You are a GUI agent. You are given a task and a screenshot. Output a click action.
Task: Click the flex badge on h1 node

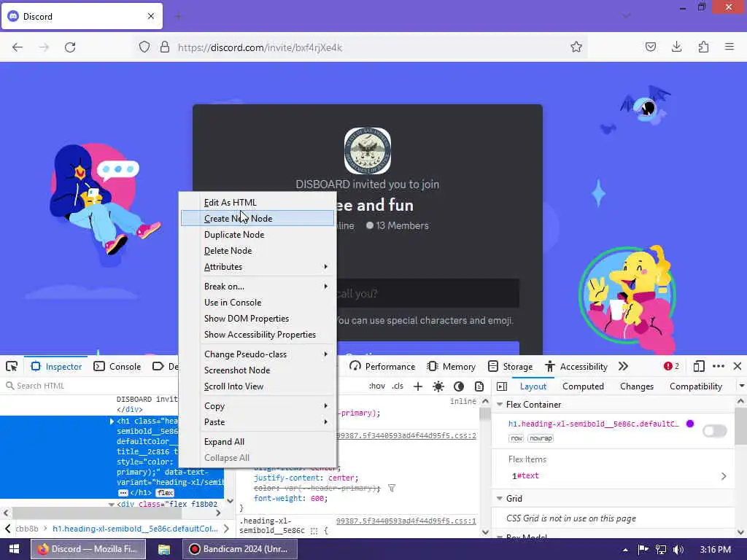165,493
